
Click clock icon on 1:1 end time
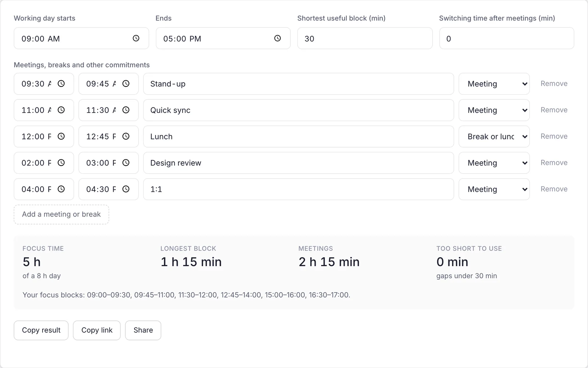click(126, 189)
